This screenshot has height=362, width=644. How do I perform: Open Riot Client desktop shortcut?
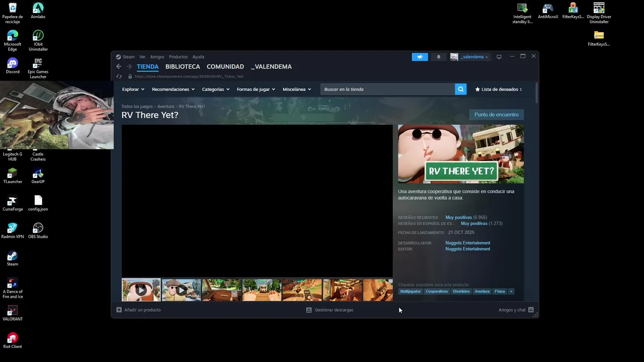click(13, 341)
